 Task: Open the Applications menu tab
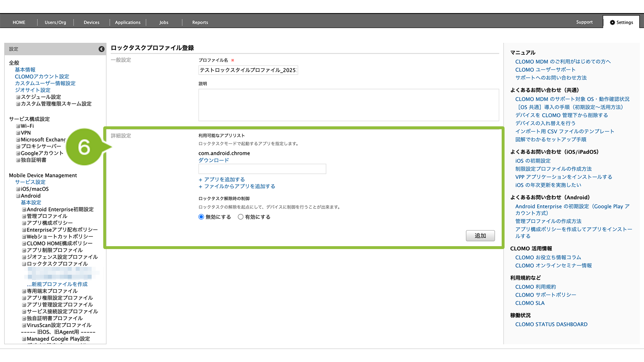coord(127,22)
